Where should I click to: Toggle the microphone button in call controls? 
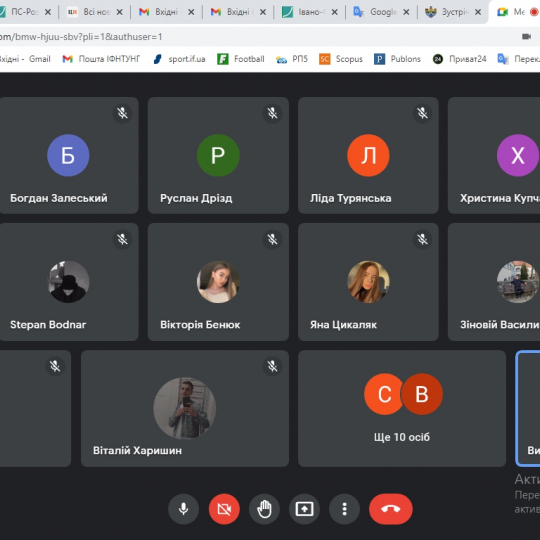tap(183, 509)
